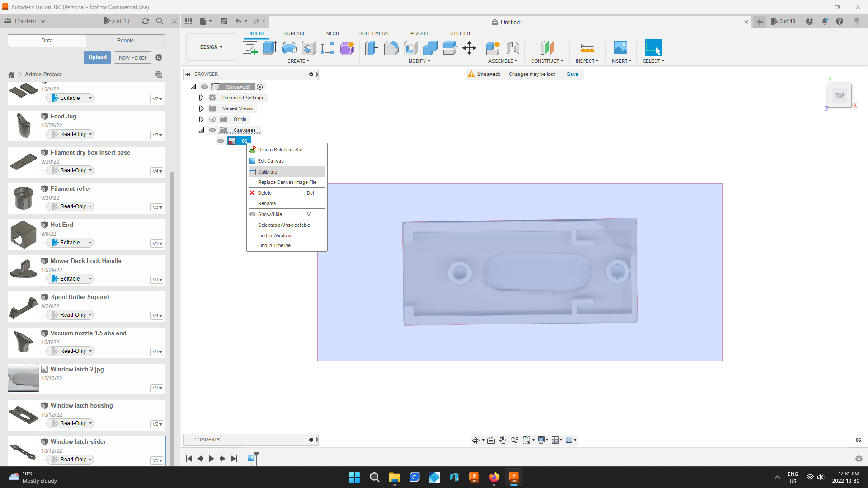
Task: Toggle visibility of the Origin folder
Action: pyautogui.click(x=212, y=119)
